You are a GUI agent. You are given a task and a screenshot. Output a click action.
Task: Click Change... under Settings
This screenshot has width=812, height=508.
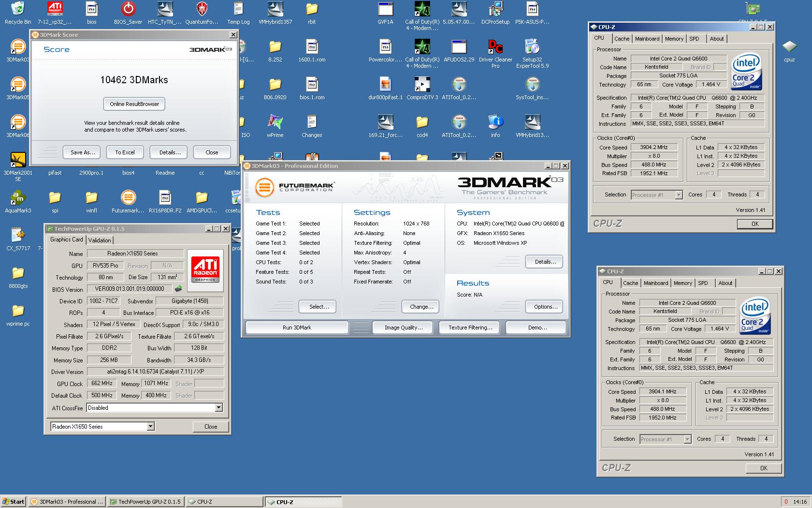420,307
